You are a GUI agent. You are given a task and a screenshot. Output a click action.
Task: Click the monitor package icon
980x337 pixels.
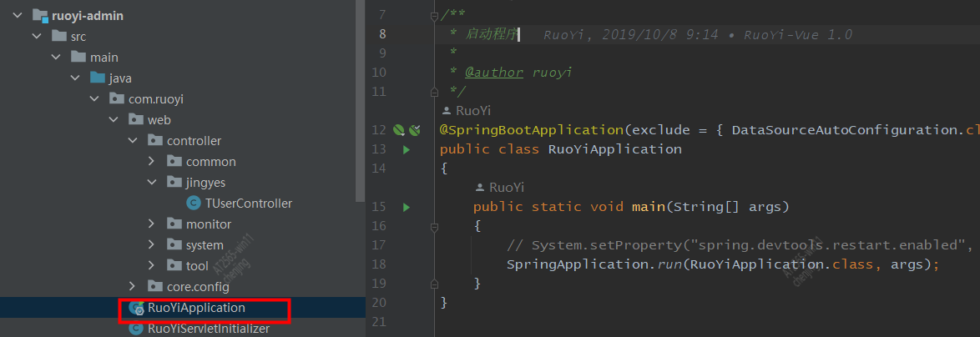coord(174,224)
